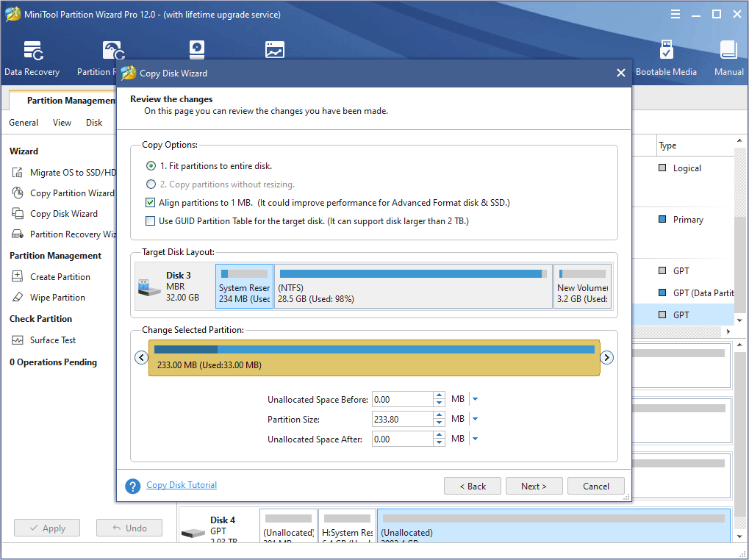Click the Primary type row
749x560 pixels.
click(688, 220)
